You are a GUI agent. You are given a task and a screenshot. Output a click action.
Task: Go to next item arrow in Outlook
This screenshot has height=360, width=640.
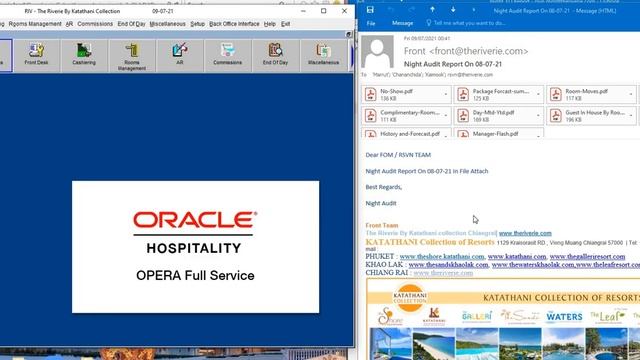point(453,9)
